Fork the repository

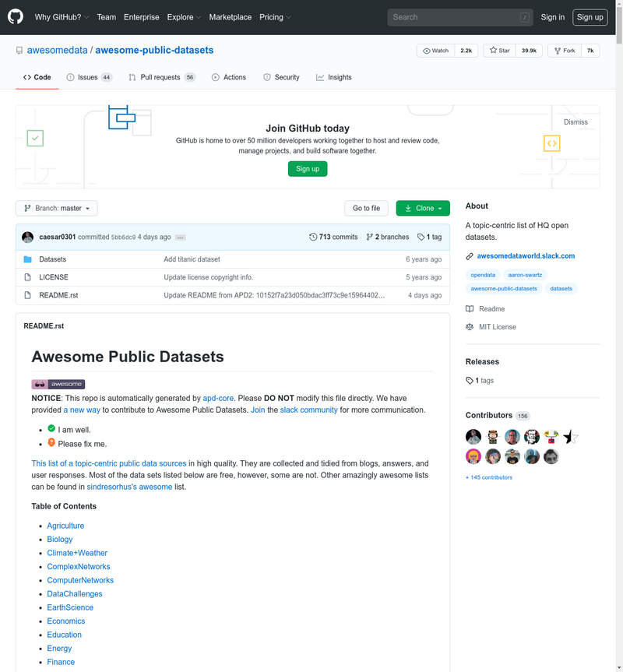coord(565,51)
